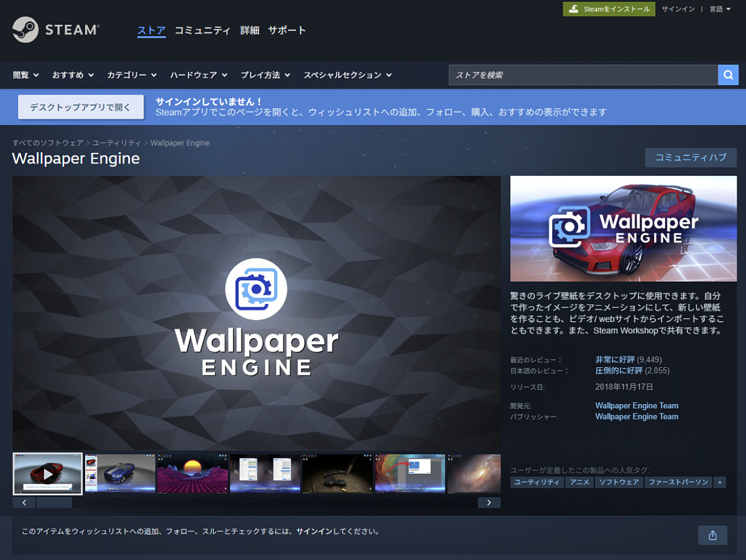Click the plus button beside tags
Image resolution: width=746 pixels, height=560 pixels.
coord(720,482)
